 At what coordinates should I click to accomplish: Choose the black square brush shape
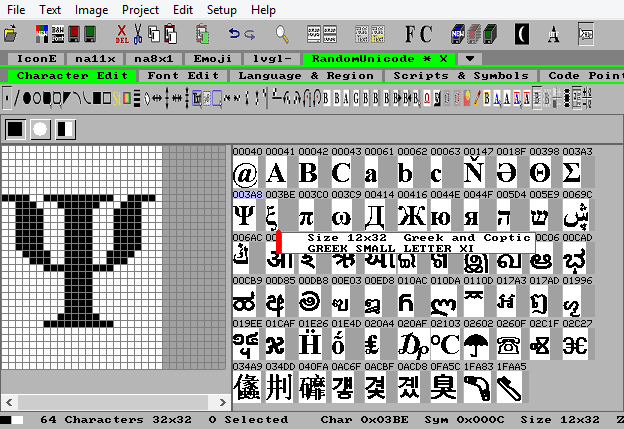tap(16, 129)
